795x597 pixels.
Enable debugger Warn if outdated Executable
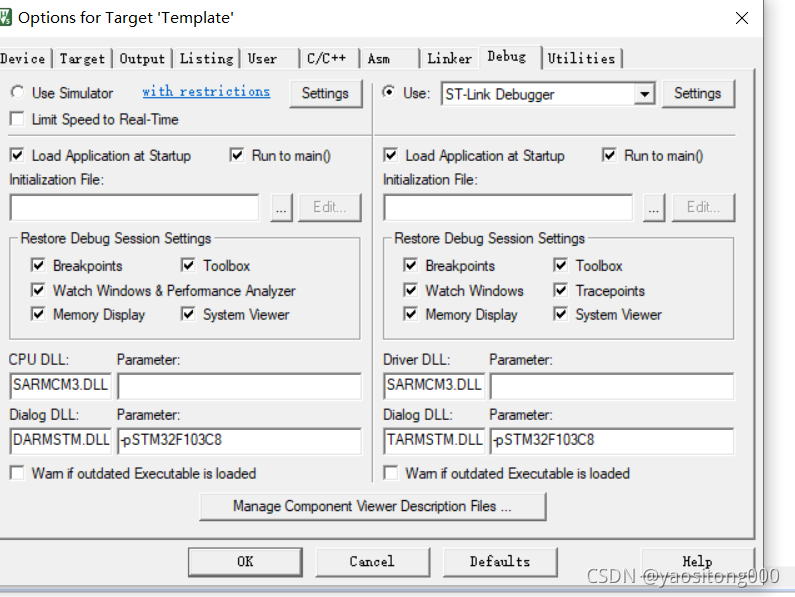point(390,473)
